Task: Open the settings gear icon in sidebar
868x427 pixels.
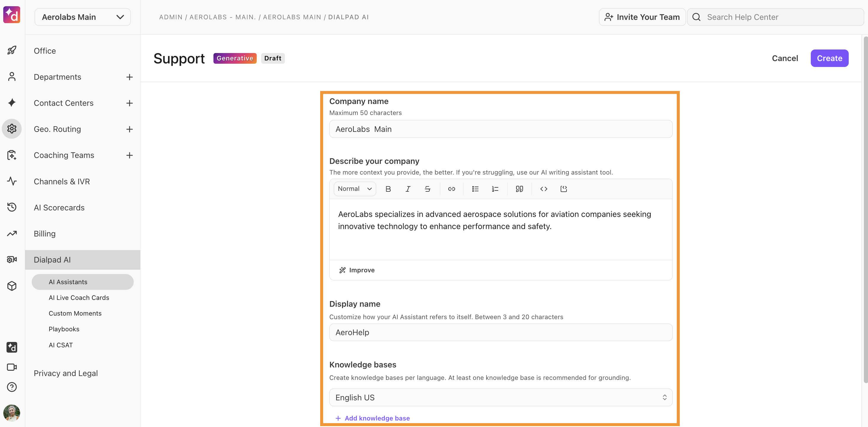Action: click(x=12, y=129)
